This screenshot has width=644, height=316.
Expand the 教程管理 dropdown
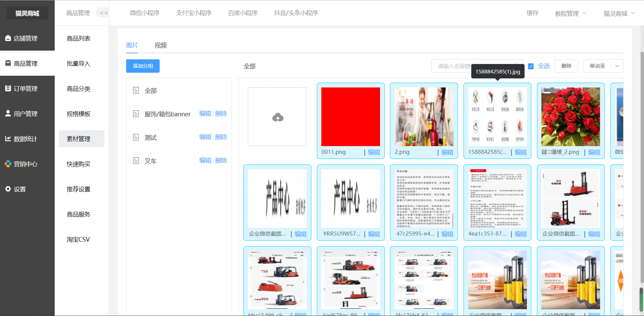pos(571,13)
